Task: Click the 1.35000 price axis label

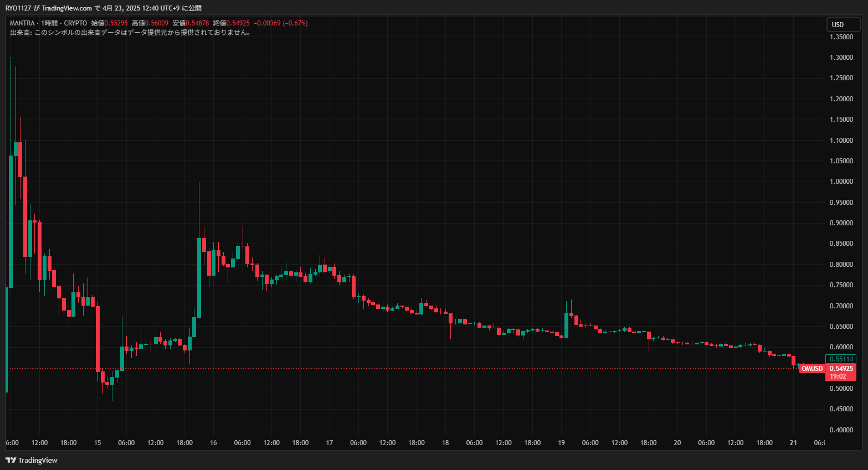Action: 841,37
